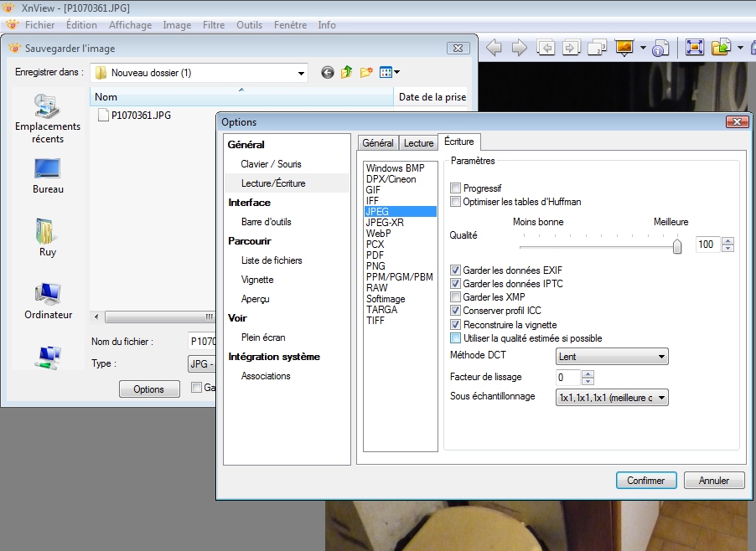Create a new folder icon

click(x=366, y=73)
